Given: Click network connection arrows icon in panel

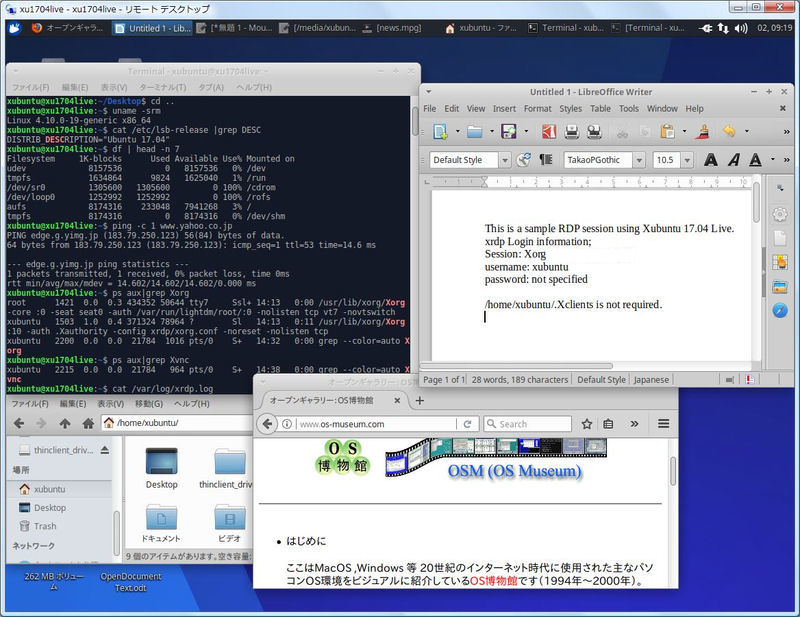Looking at the screenshot, I should click(x=723, y=29).
